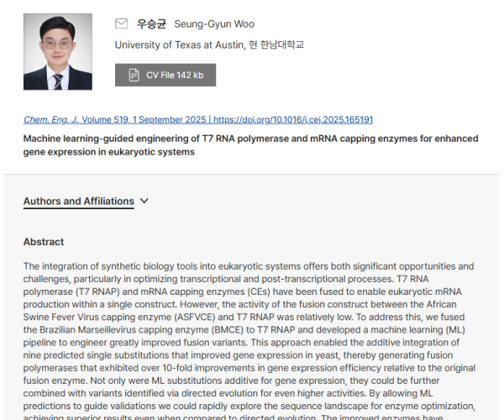Image resolution: width=504 pixels, height=420 pixels.
Task: Click abstract line starting 'The integration of synthetic'
Action: (249, 266)
